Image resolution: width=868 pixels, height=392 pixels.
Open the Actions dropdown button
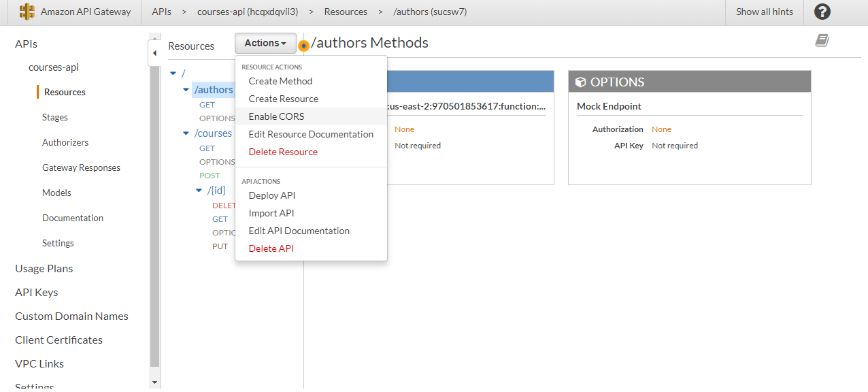265,43
